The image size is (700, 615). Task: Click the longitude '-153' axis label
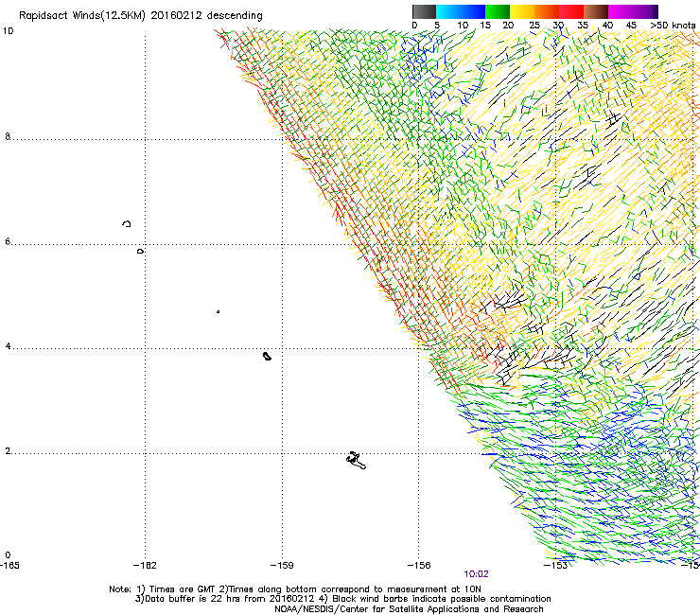click(555, 566)
